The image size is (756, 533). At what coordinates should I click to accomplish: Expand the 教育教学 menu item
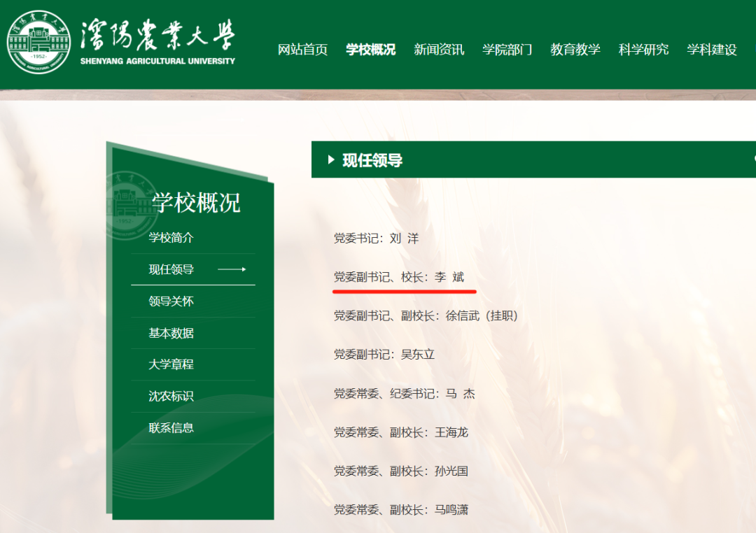(x=575, y=50)
